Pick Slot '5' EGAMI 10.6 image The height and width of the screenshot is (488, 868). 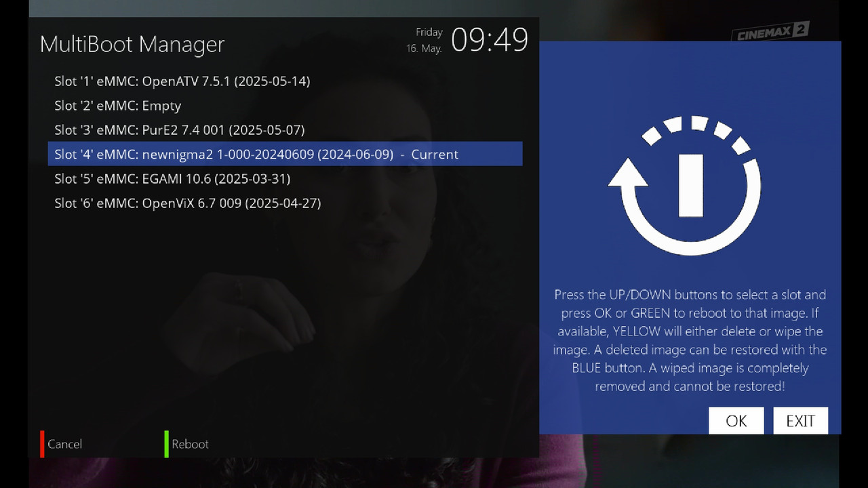tap(285, 179)
